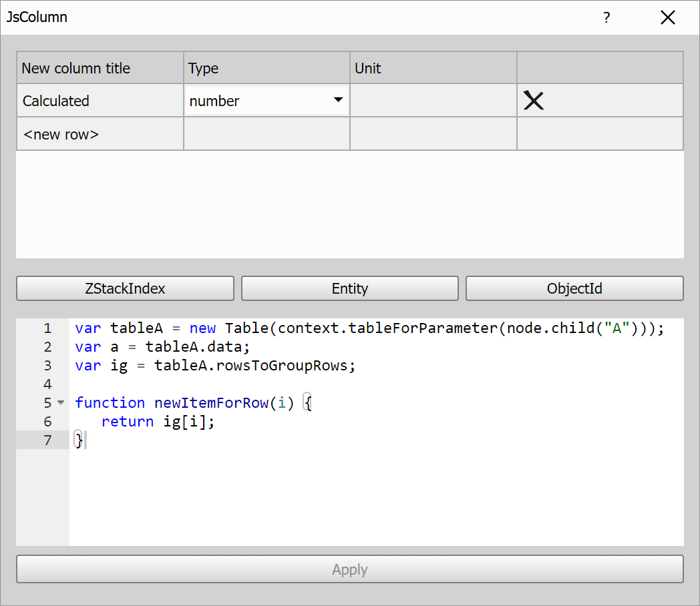Screen dimensions: 700x606
Task: Collapse the newItemForRow function fold arrow
Action: (61, 403)
